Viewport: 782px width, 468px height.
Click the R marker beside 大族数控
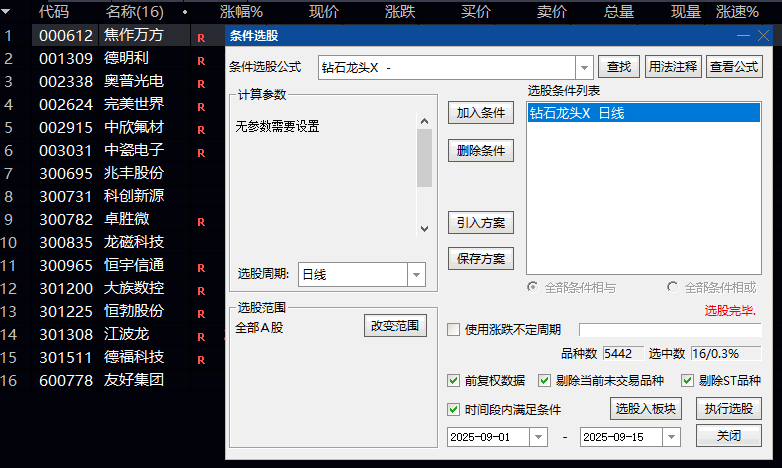[x=201, y=291]
